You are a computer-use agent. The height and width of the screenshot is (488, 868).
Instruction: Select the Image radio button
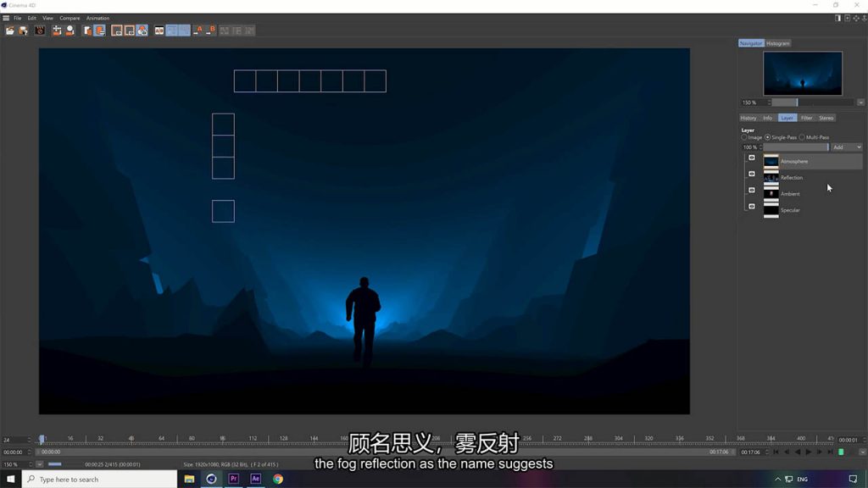tap(744, 137)
